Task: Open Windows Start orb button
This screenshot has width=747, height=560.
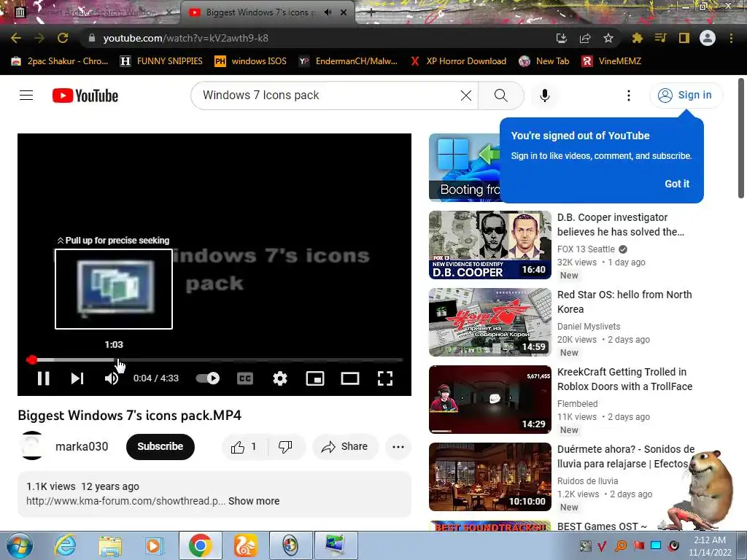Action: (x=19, y=545)
